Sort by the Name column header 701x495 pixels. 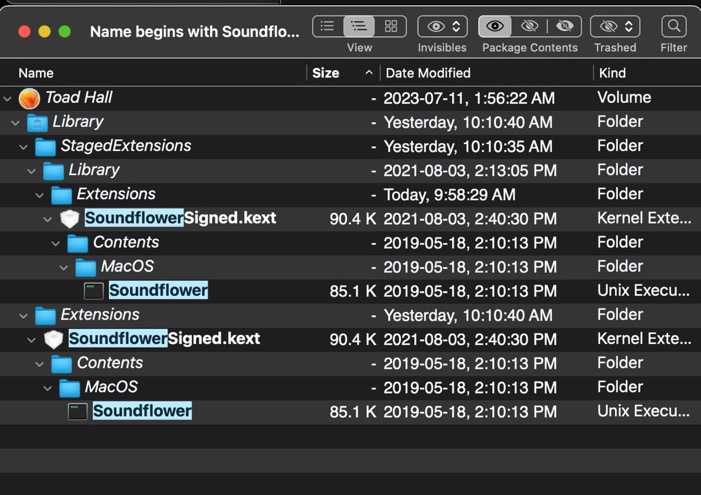click(36, 73)
